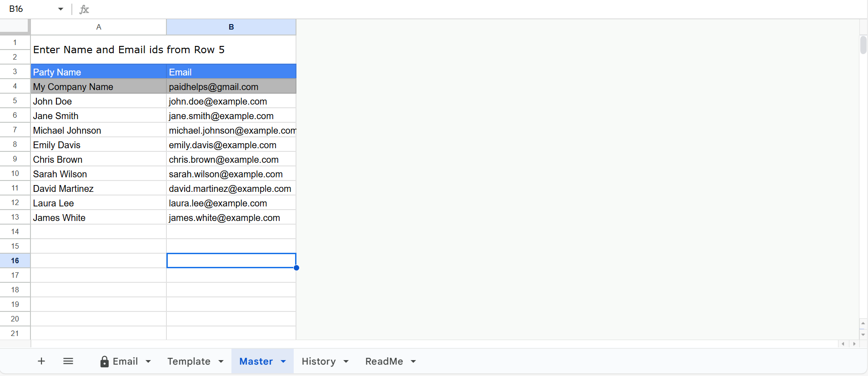Click the vertical scrollbar thumb
This screenshot has height=376, width=868.
863,45
